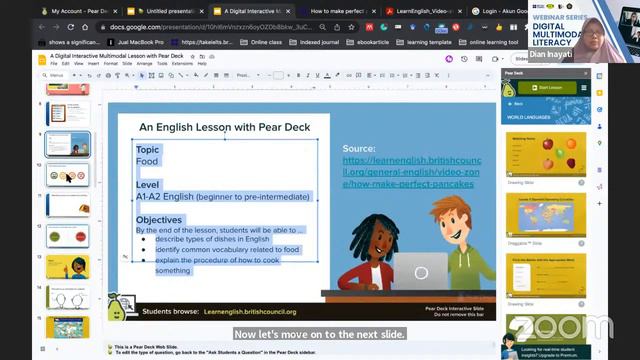
Task: Open the toolbar More options menu
Action: coord(448,76)
